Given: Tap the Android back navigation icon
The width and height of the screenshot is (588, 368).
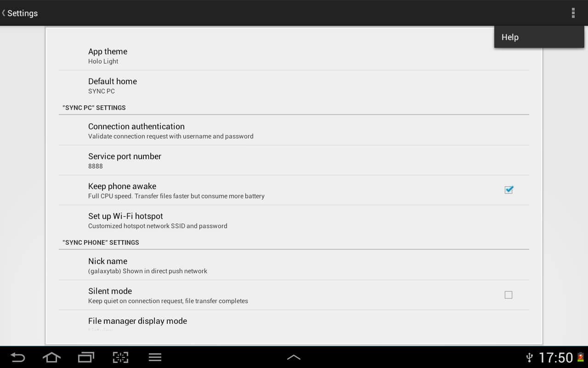Looking at the screenshot, I should (18, 357).
